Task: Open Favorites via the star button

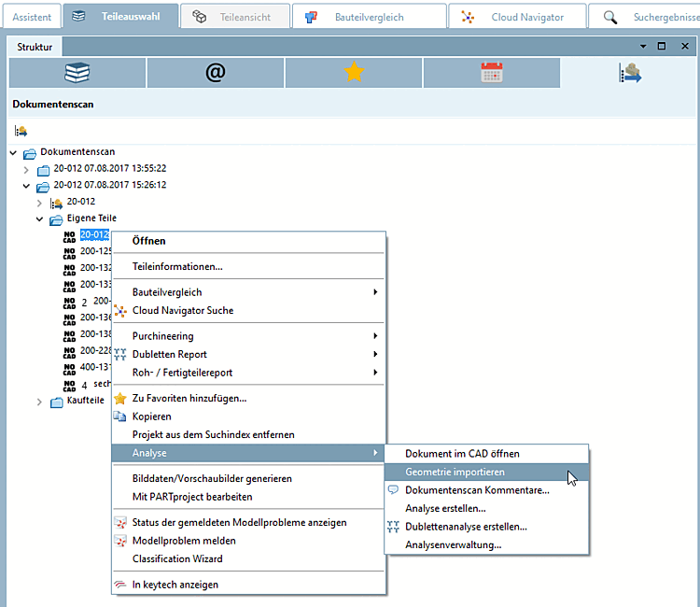Action: (354, 73)
